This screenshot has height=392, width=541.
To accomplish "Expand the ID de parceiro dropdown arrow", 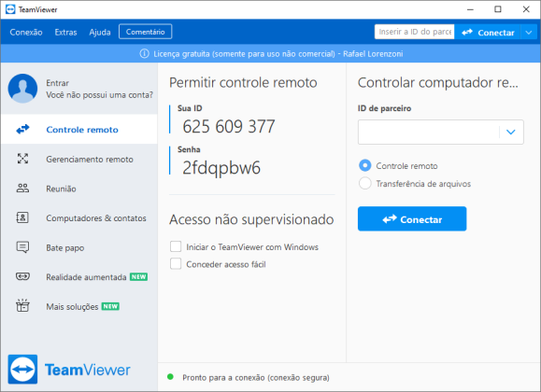I will pyautogui.click(x=511, y=132).
